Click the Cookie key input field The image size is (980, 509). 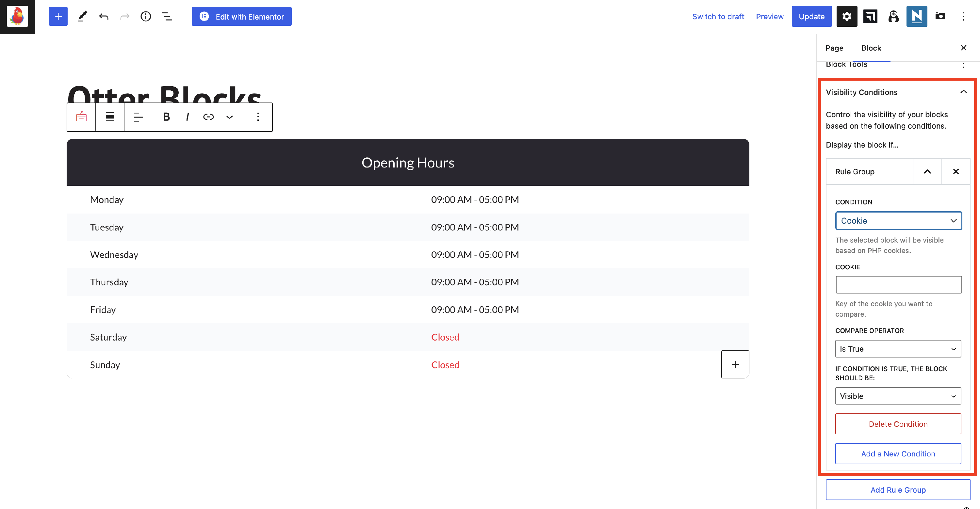click(898, 284)
